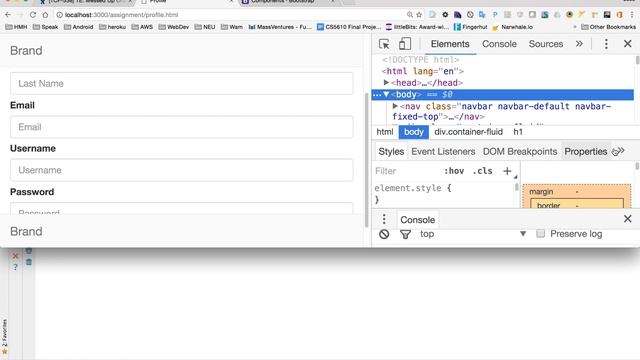640x360 pixels.
Task: Select body in the breadcrumb bar
Action: click(x=414, y=132)
